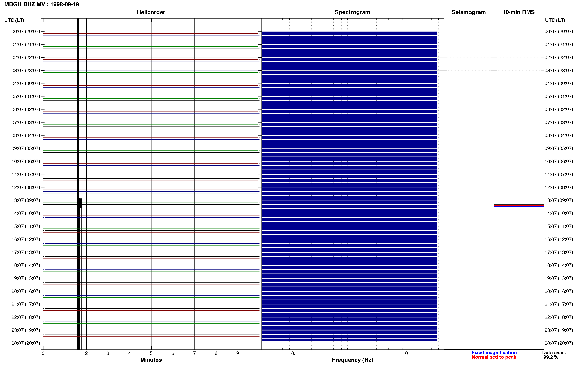
Task: Click '22:07 (18:07)' on the right time axis
Action: pyautogui.click(x=559, y=317)
